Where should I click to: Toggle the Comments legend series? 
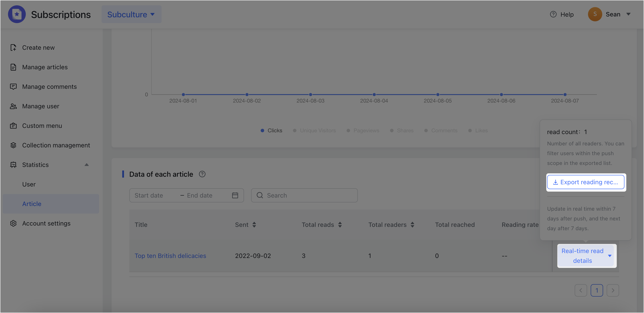pyautogui.click(x=441, y=130)
